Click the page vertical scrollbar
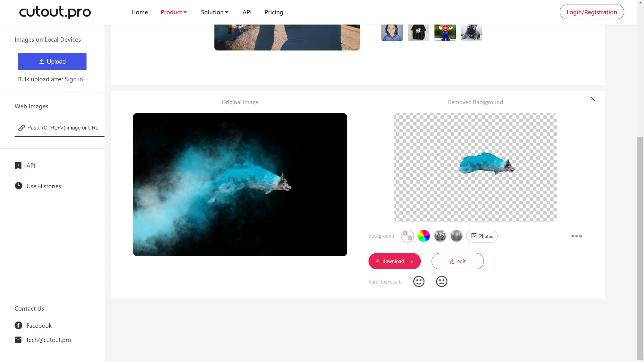644x362 pixels. pos(641,248)
